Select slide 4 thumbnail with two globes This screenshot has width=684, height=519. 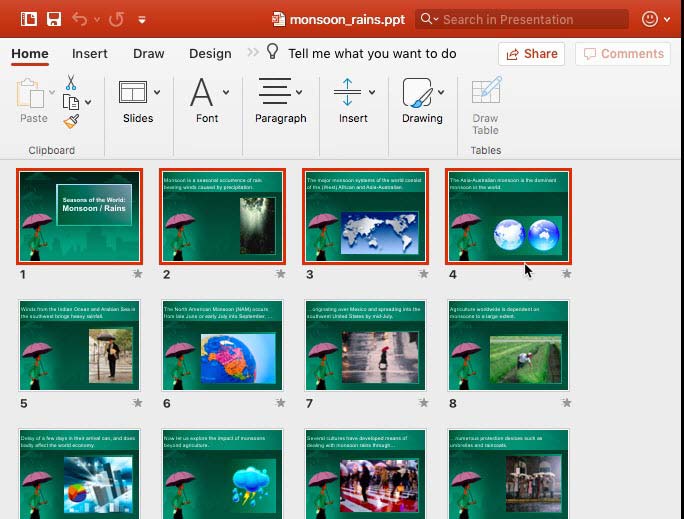coord(509,216)
